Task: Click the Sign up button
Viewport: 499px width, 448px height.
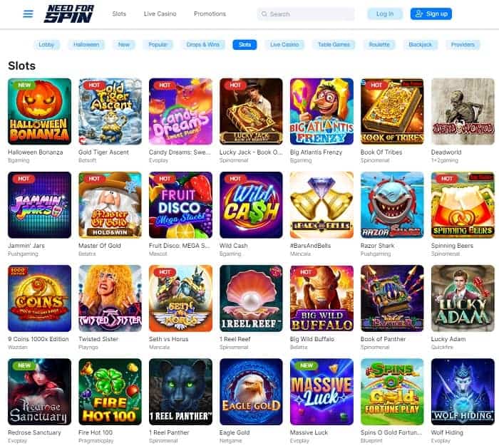Action: click(x=431, y=14)
